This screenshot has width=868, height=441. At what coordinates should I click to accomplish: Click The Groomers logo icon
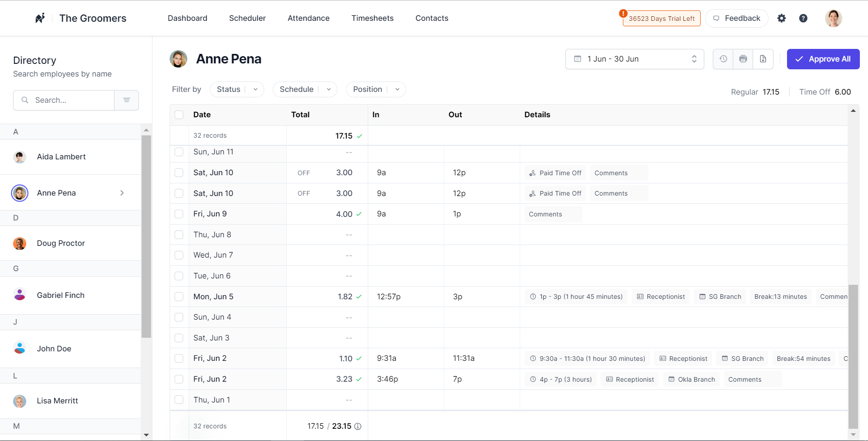[x=40, y=18]
